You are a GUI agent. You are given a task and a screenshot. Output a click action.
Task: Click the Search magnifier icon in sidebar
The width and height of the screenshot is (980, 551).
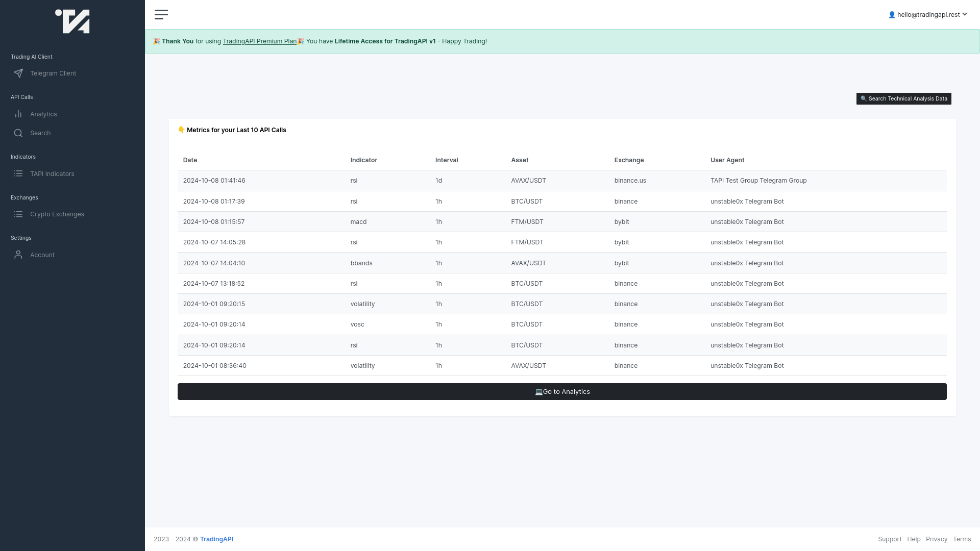pyautogui.click(x=18, y=133)
